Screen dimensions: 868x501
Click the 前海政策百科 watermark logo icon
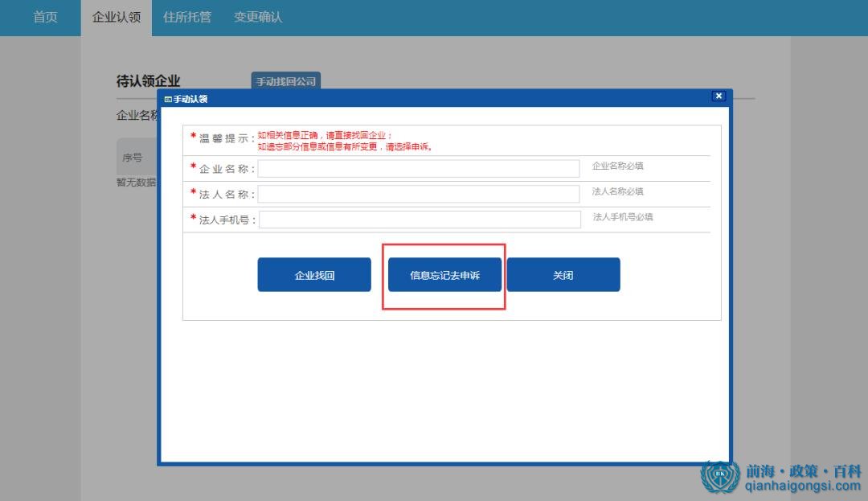coord(719,477)
